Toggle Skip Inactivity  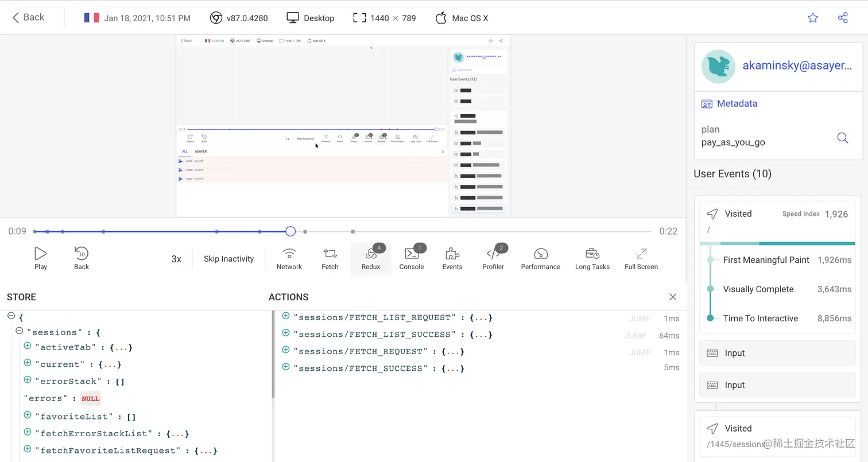click(x=228, y=259)
